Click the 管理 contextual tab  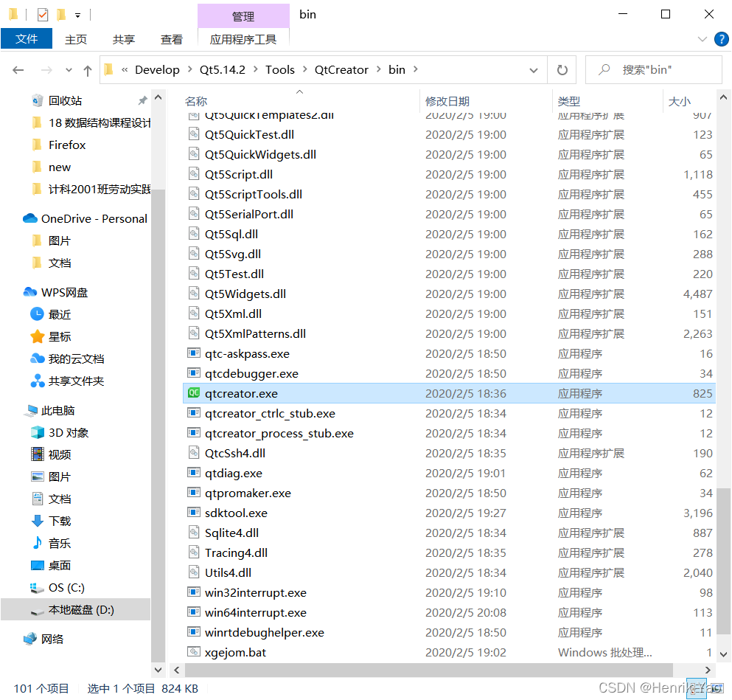[x=243, y=16]
